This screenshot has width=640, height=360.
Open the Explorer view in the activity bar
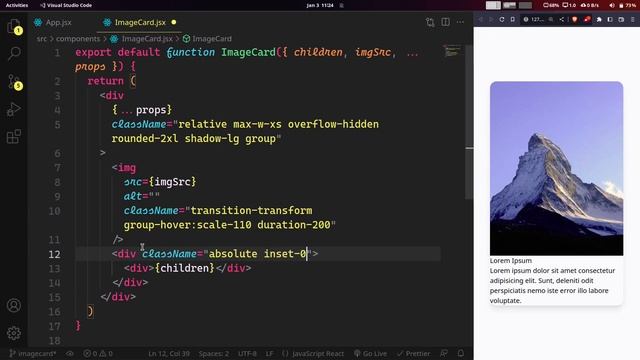pyautogui.click(x=14, y=26)
